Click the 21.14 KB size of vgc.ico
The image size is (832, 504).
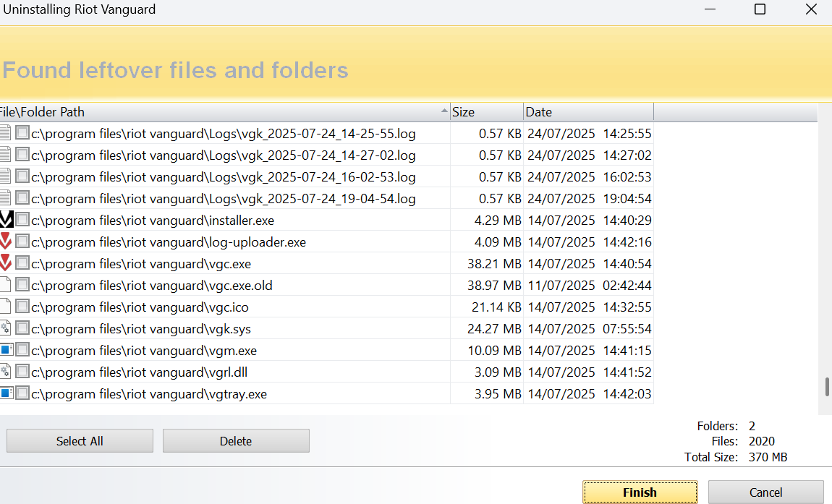point(496,308)
